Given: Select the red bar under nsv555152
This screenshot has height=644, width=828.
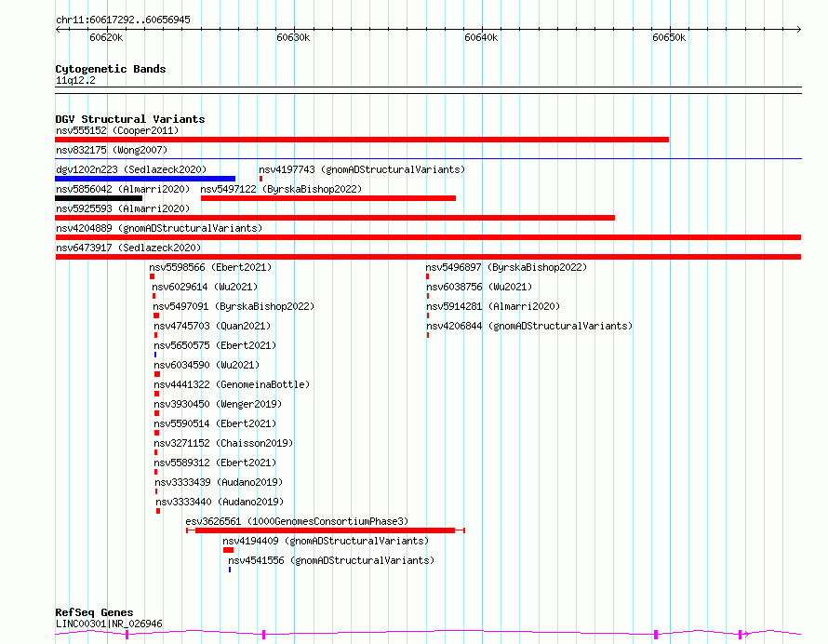Looking at the screenshot, I should click(362, 140).
